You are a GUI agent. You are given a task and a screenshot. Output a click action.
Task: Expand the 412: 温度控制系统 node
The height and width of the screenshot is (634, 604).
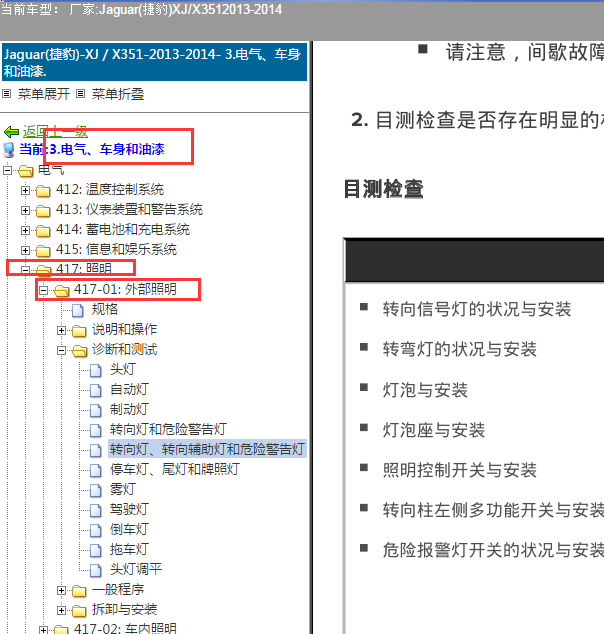(25, 190)
